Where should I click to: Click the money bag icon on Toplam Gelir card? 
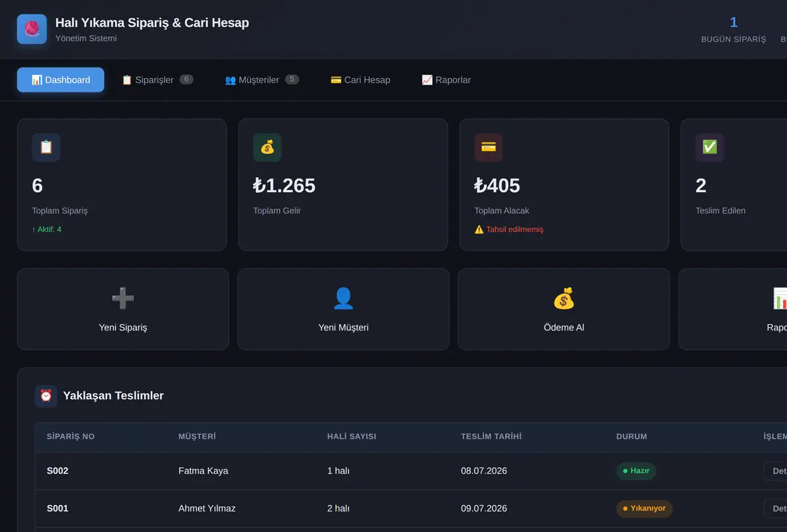pyautogui.click(x=268, y=148)
